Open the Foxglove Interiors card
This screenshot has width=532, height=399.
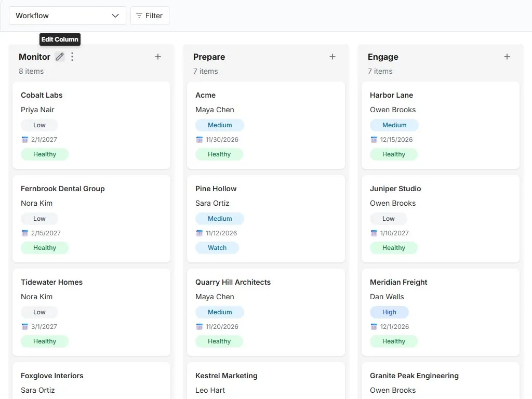click(x=91, y=381)
